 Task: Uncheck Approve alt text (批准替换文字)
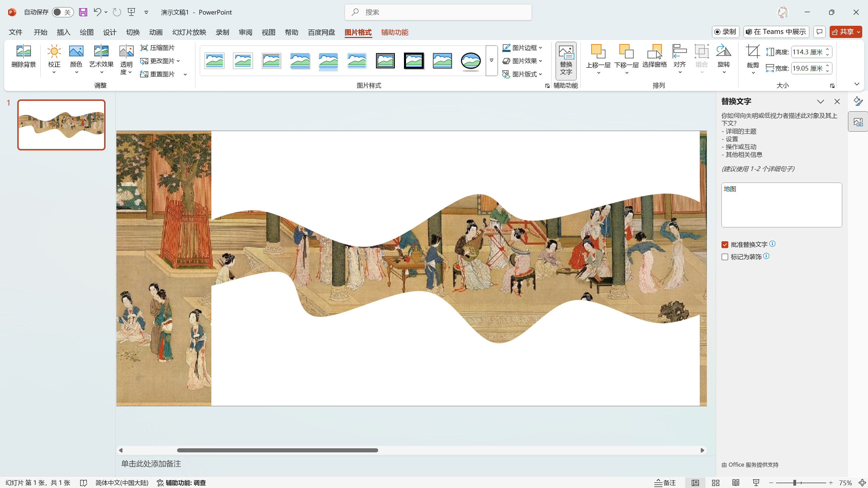pyautogui.click(x=725, y=245)
